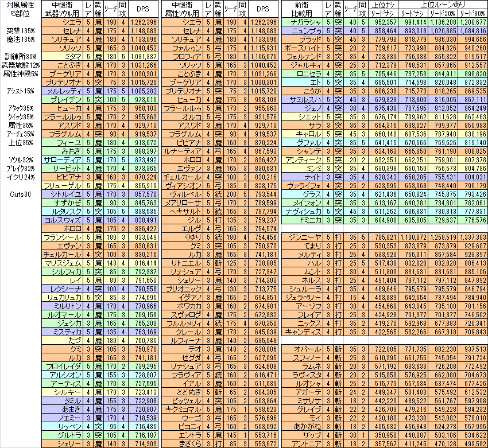Select the 対風属性 5部位 title cell
The height and width of the screenshot is (448, 488).
click(21, 9)
